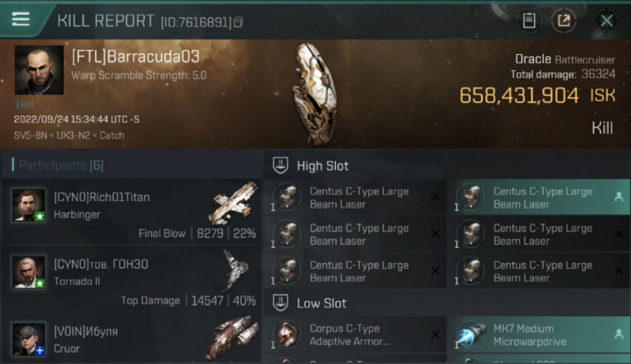The width and height of the screenshot is (631, 364).
Task: View the Oracle battlecruiser ship image
Action: (315, 94)
